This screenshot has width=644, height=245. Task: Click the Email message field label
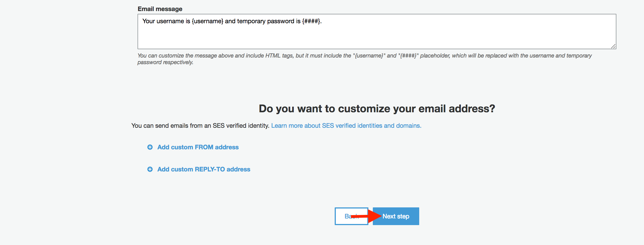pos(160,9)
